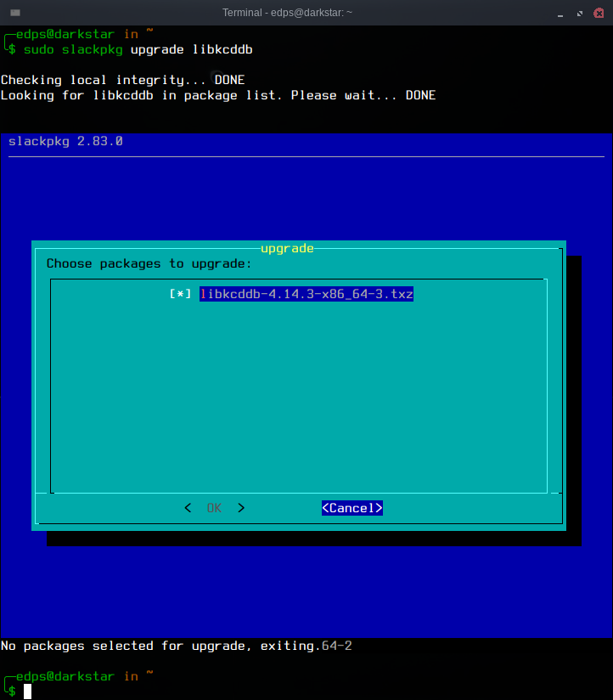Click the 'slackpkg 2.83.0' header text
Screen dimensions: 613x700
click(65, 142)
